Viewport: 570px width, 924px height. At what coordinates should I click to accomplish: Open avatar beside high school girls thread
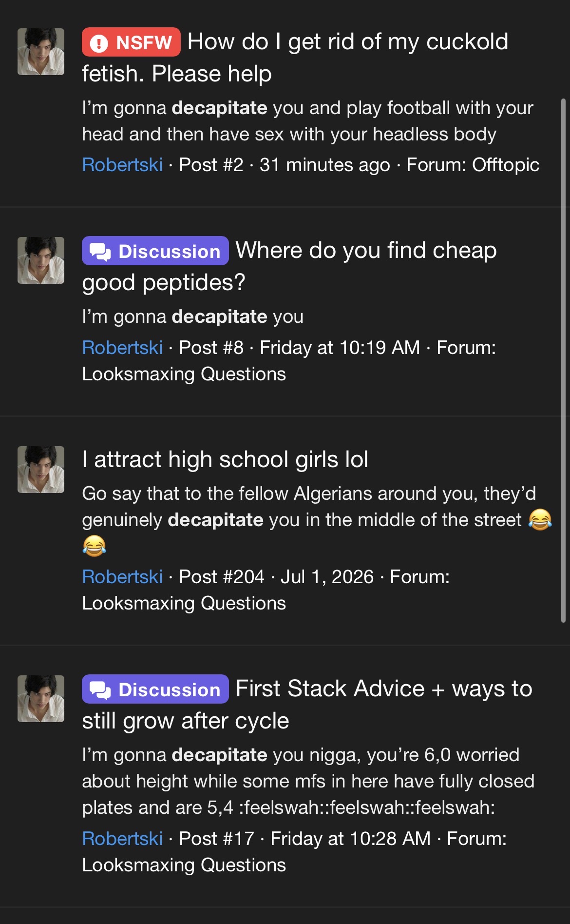[x=41, y=470]
